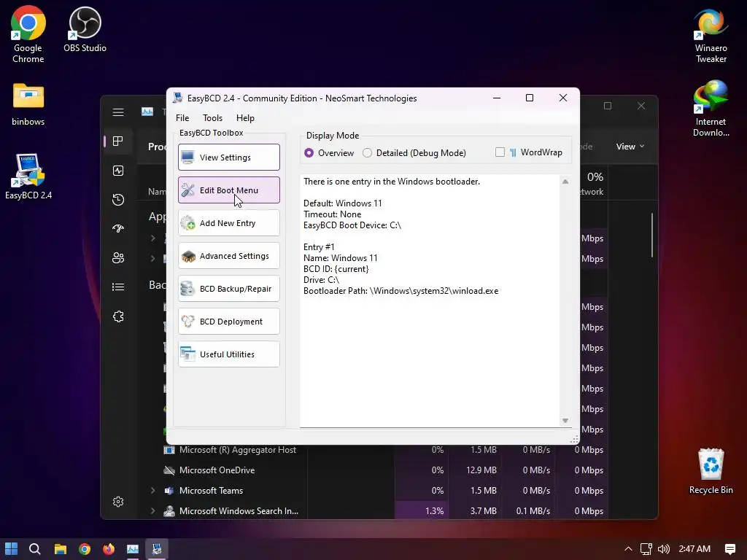Open the Help menu in EasyBCD
Image resolution: width=747 pixels, height=560 pixels.
tap(245, 117)
